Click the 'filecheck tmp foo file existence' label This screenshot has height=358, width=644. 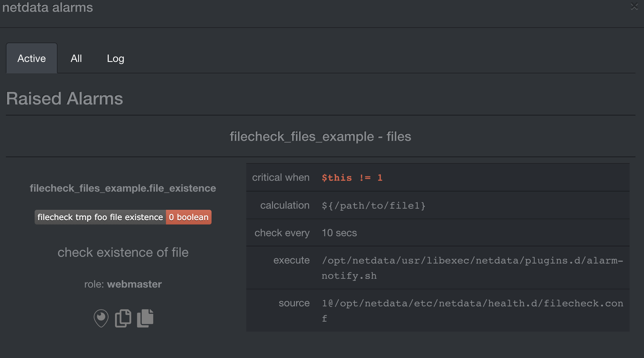[x=100, y=217]
